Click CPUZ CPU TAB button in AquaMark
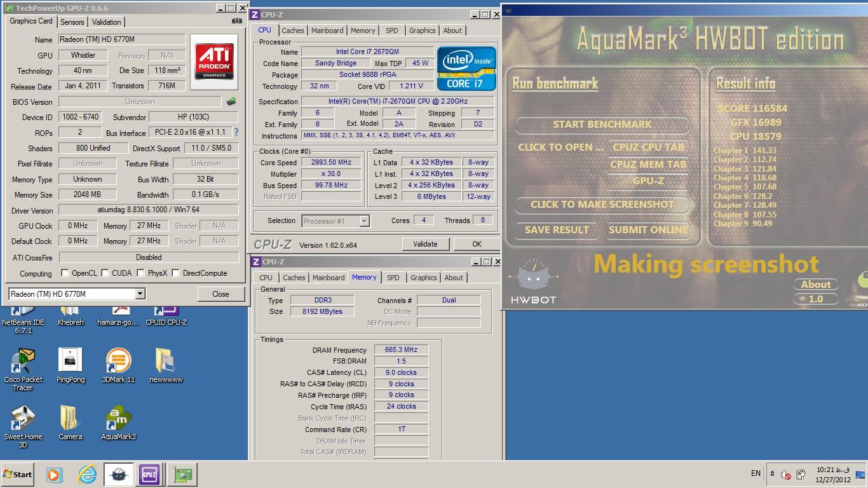This screenshot has height=488, width=868. pos(648,147)
